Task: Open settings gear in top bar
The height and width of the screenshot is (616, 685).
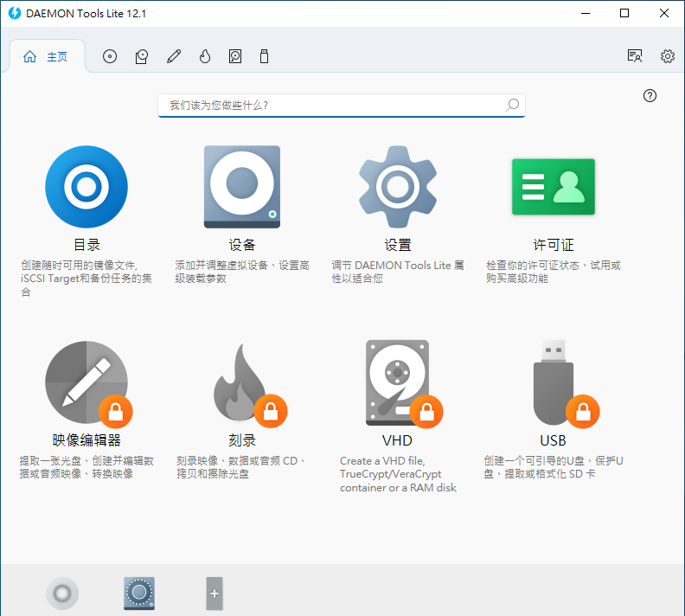Action: click(667, 56)
